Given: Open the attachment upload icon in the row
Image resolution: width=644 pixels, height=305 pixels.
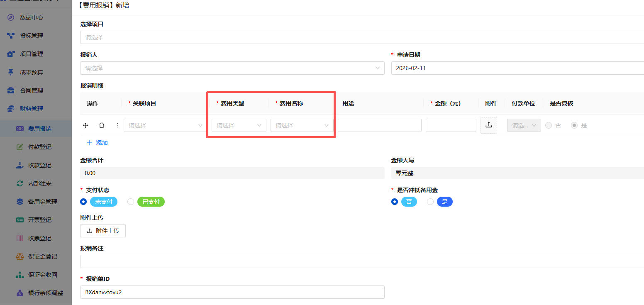Looking at the screenshot, I should [x=489, y=125].
